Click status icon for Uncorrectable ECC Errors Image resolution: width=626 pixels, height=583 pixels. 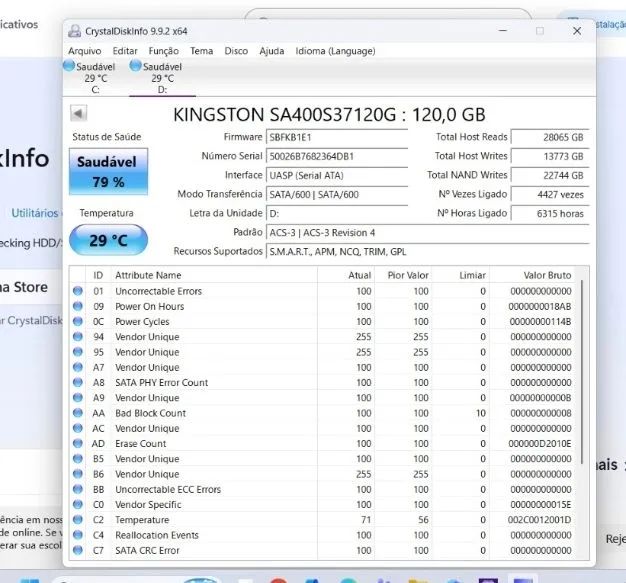[x=78, y=489]
